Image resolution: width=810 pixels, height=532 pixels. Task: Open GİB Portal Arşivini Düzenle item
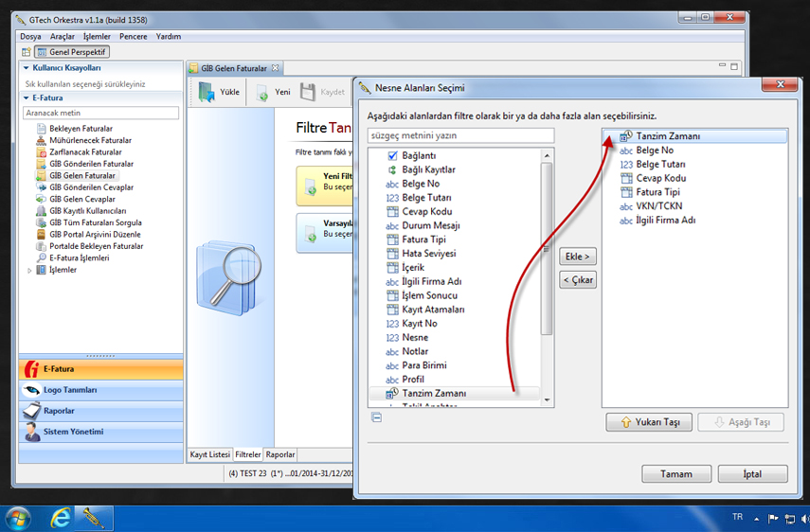pyautogui.click(x=88, y=234)
